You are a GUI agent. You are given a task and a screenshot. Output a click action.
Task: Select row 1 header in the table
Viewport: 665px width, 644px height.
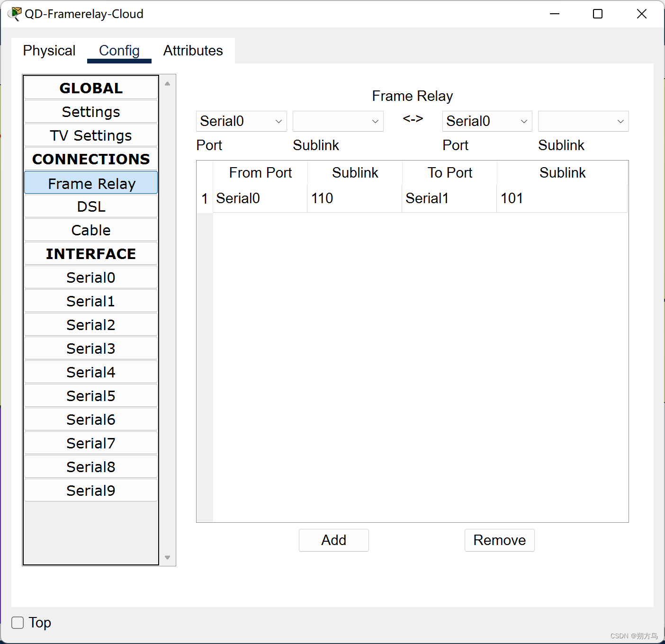coord(205,198)
